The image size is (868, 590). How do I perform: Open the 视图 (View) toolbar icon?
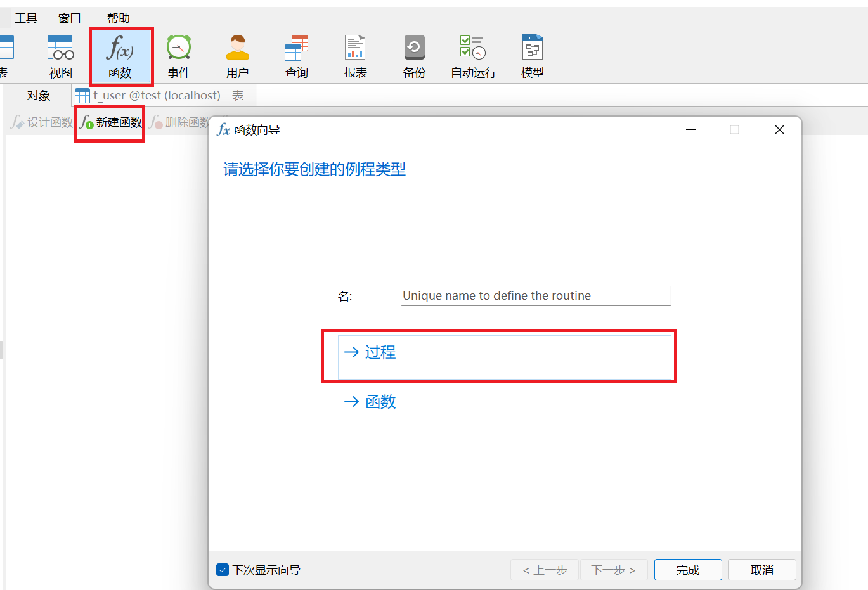(x=61, y=56)
